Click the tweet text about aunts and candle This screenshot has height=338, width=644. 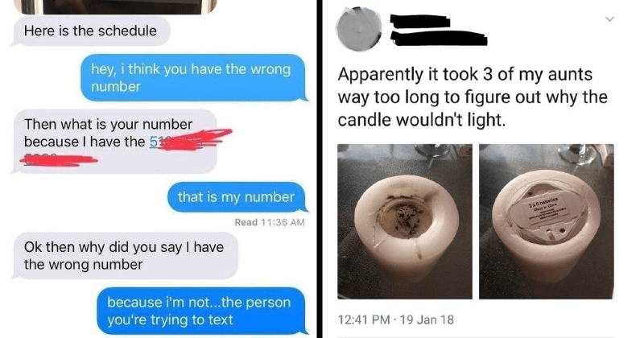(473, 97)
